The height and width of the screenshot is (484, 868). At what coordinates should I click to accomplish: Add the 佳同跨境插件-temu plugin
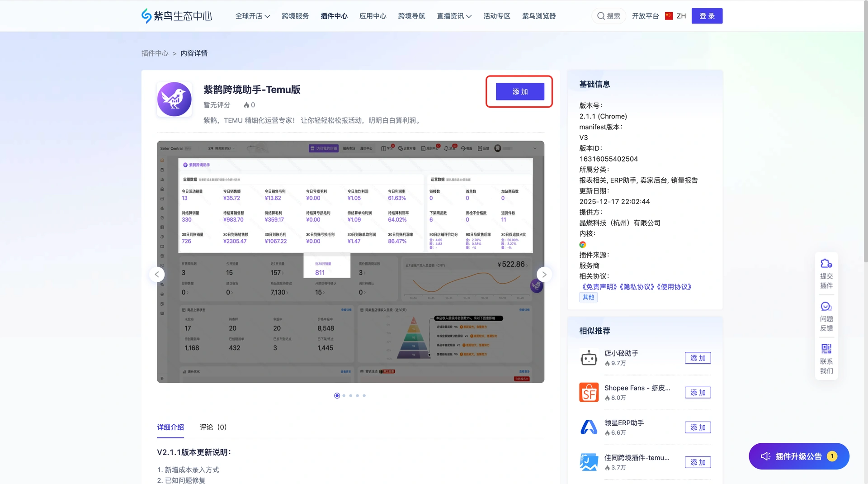[698, 462]
